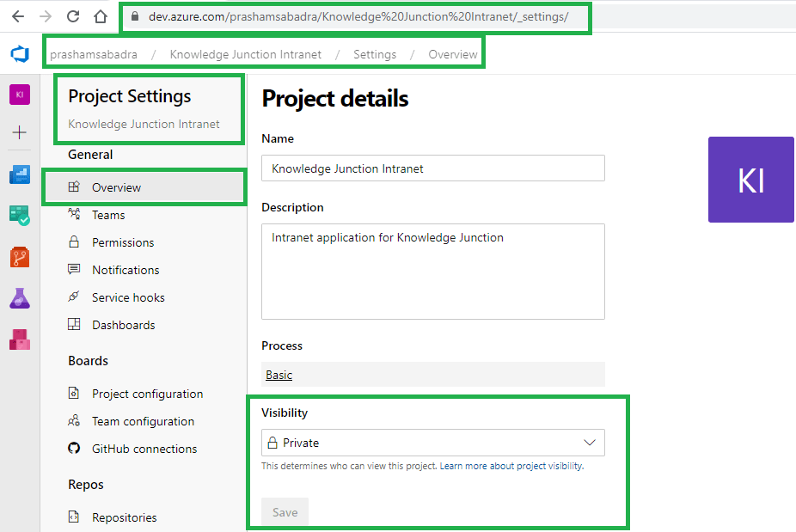Viewport: 796px width, 532px height.
Task: Open Permissions settings page
Action: 123,242
